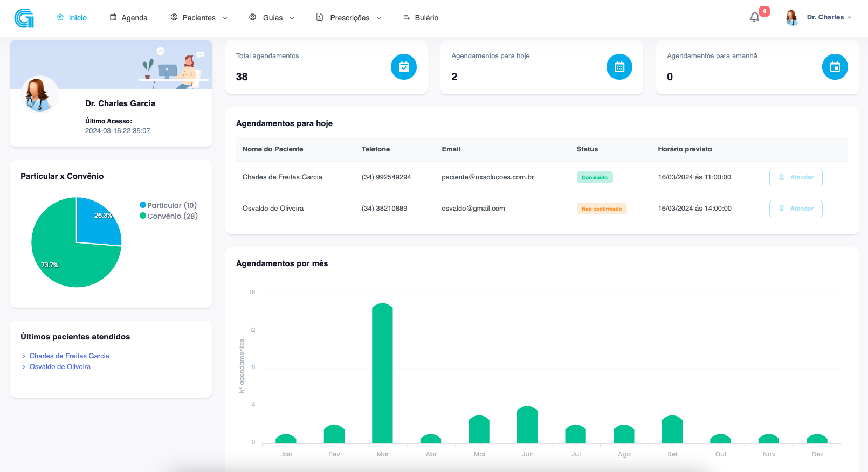Open notifications via the bell icon
The width and height of the screenshot is (868, 472).
(x=754, y=17)
